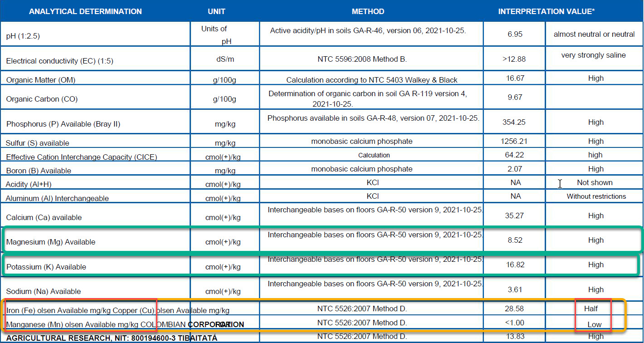
Task: Click 'monobasic calcium phosphate' in the Sulfur row
Action: click(362, 141)
